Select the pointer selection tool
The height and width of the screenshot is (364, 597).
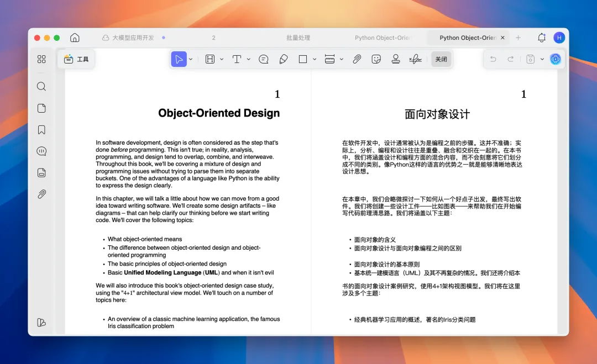click(x=179, y=59)
